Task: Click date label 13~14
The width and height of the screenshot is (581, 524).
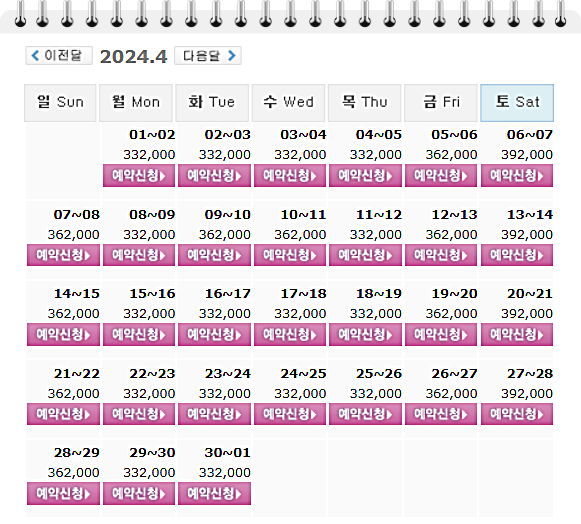Action: [529, 215]
